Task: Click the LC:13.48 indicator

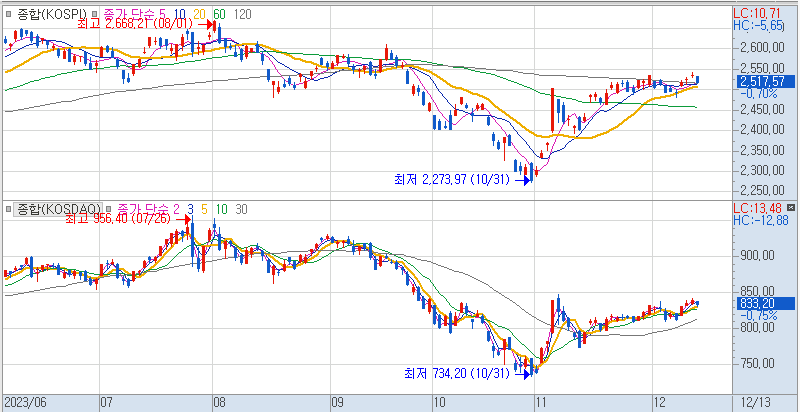Action: (758, 208)
